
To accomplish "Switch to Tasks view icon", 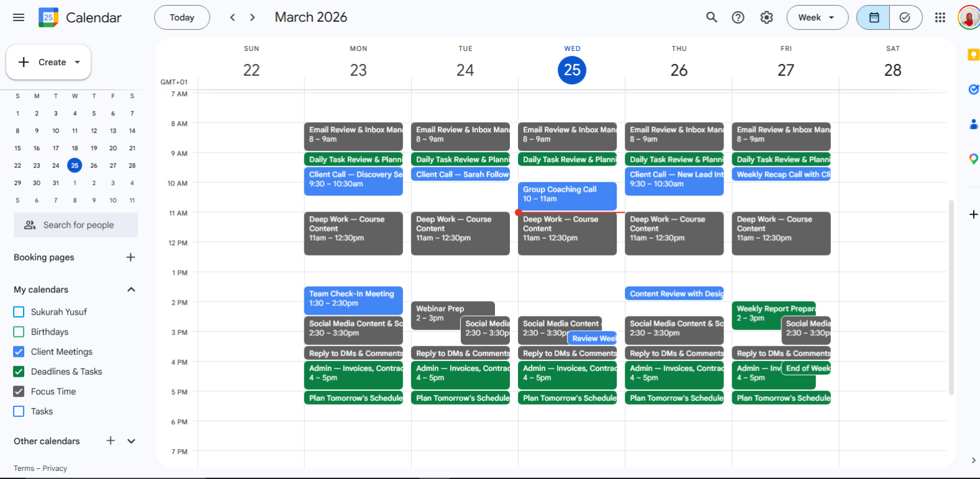I will 905,17.
